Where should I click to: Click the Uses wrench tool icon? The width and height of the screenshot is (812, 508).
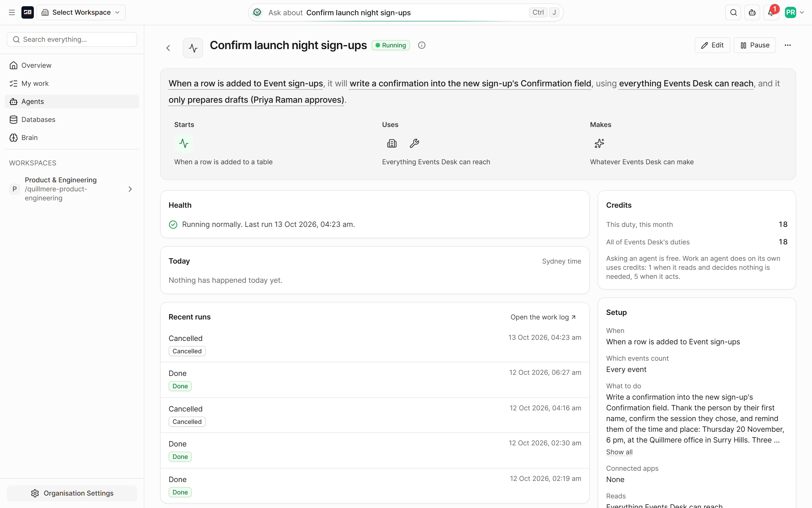414,143
